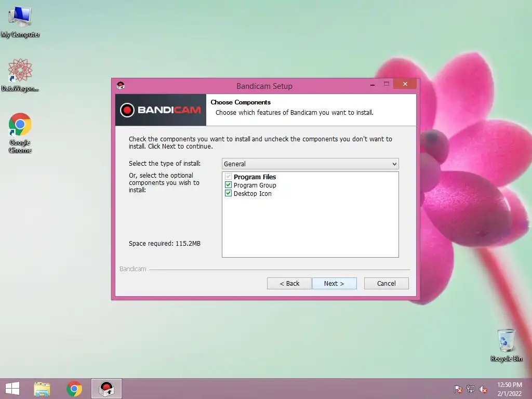Click the Desktop Icon label text

point(252,193)
